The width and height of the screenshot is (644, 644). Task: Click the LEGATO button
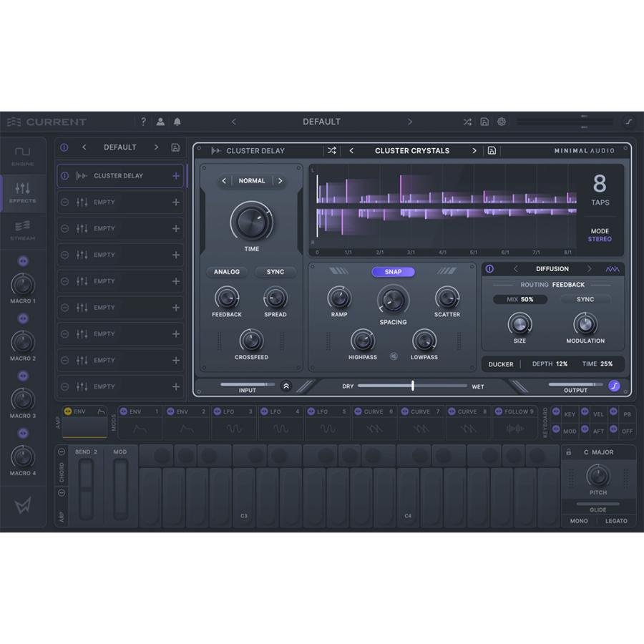616,521
